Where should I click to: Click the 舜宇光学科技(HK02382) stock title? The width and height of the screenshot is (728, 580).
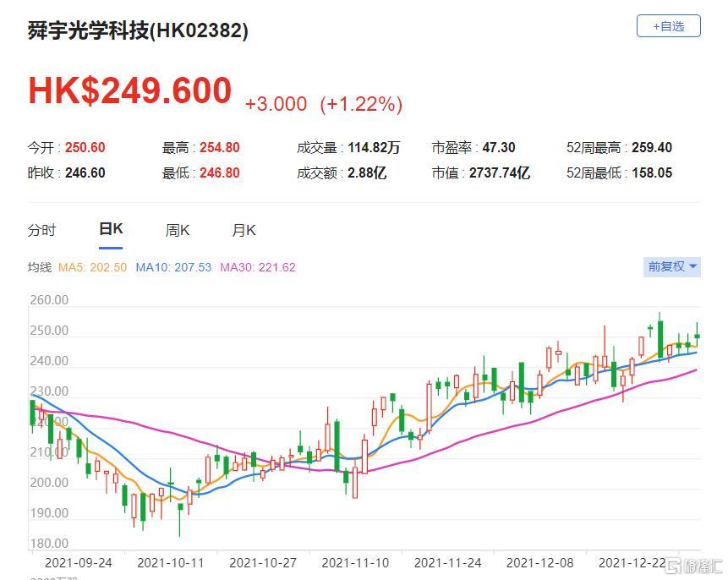(x=138, y=30)
